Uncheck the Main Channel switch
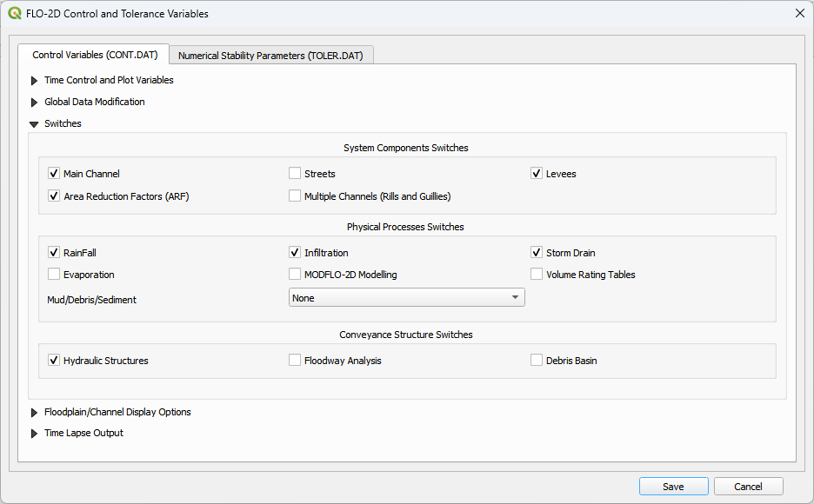814x504 pixels. pos(54,173)
